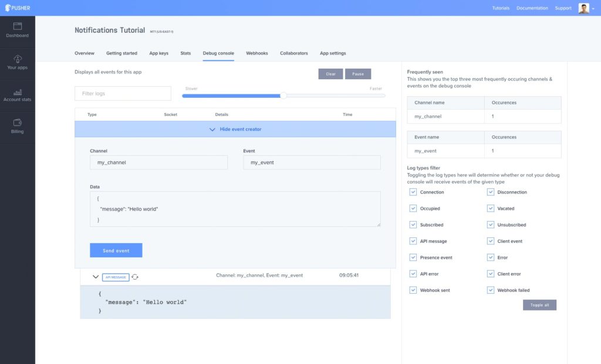Open Dashboard in the sidebar
Viewport: 601px width, 364px height.
17,30
